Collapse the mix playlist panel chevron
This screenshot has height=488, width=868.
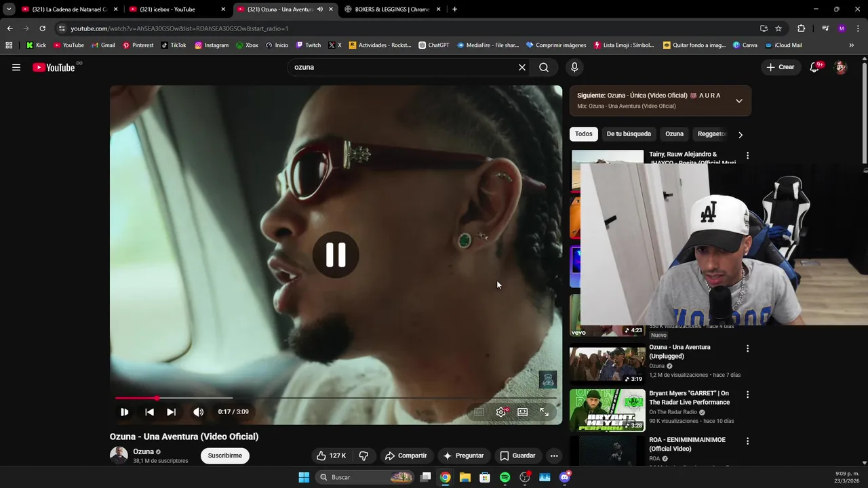pos(739,101)
